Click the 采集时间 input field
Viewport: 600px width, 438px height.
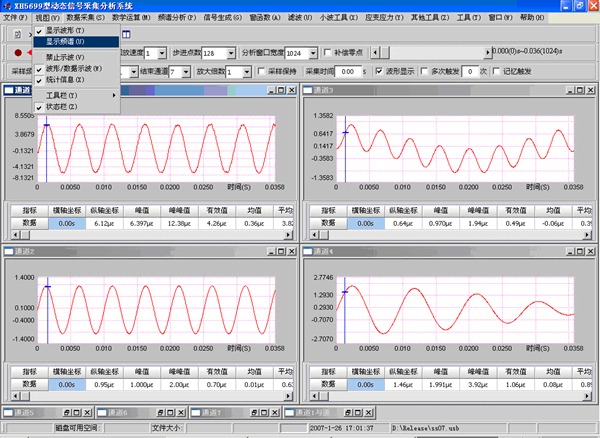click(346, 72)
